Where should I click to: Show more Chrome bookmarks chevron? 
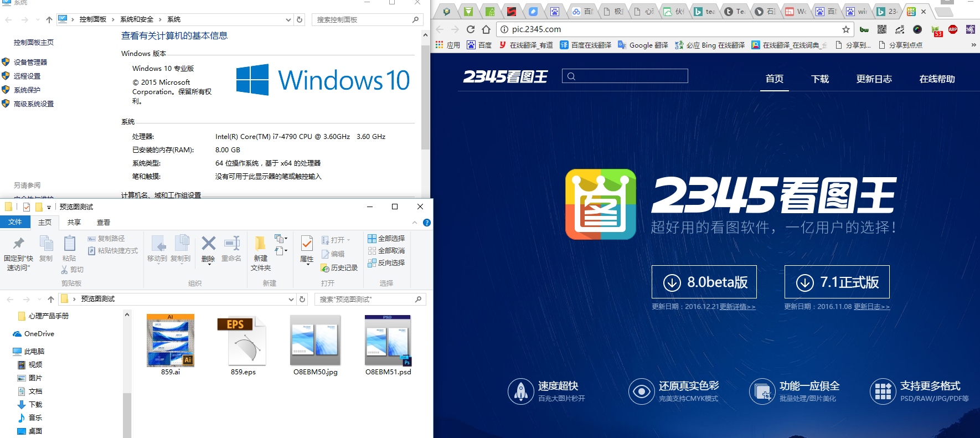click(x=973, y=45)
